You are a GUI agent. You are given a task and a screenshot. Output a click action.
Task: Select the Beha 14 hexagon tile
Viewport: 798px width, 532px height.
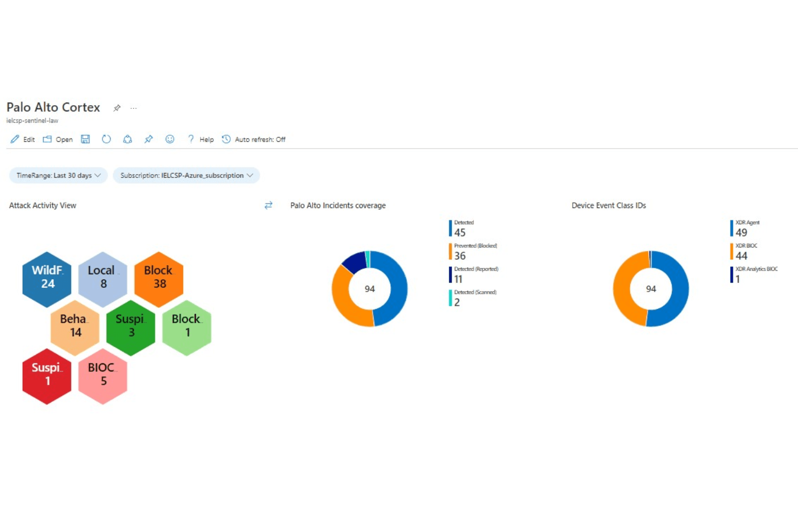[x=75, y=328]
